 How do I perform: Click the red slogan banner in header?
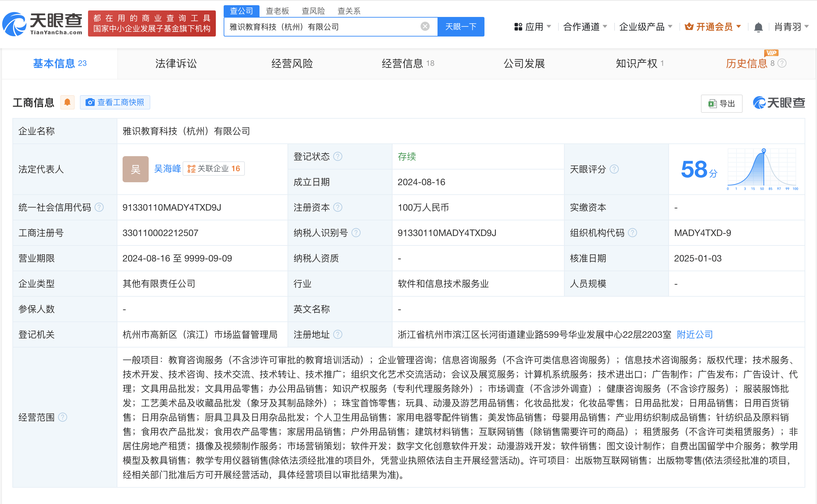(152, 23)
